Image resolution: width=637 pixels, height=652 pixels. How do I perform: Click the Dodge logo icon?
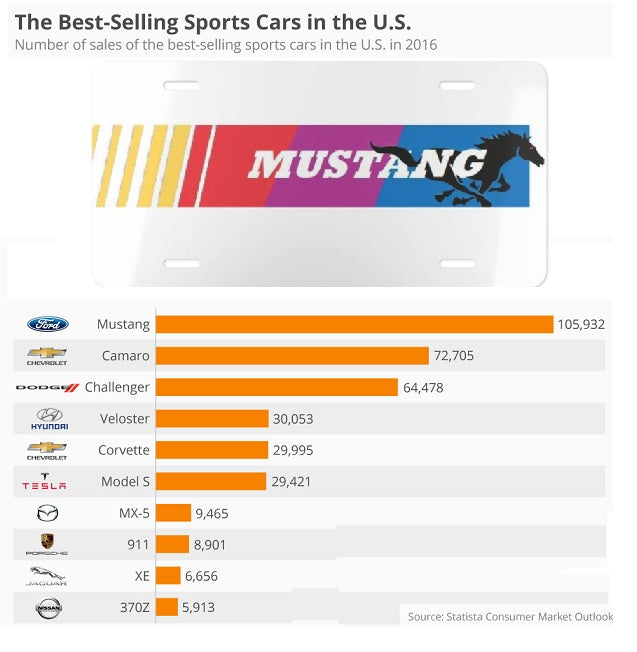47,387
